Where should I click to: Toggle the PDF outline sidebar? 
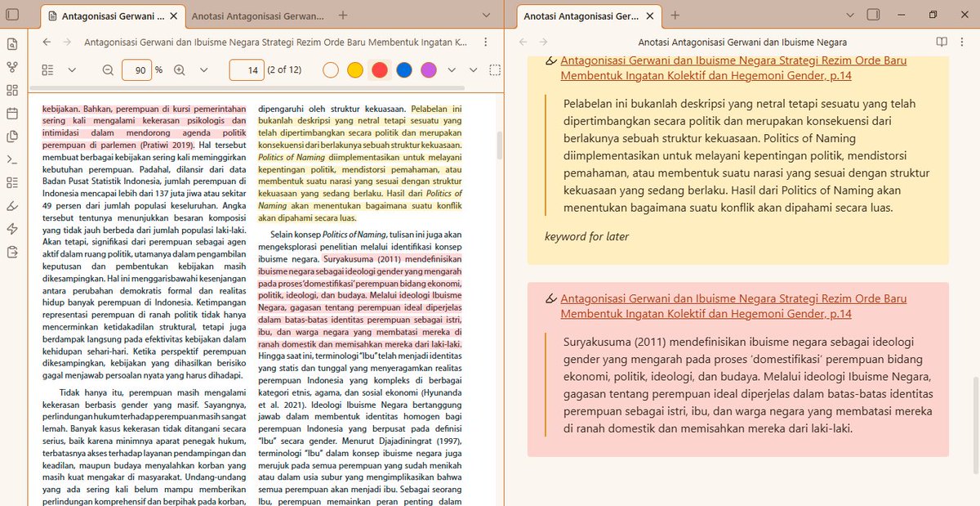coord(48,70)
